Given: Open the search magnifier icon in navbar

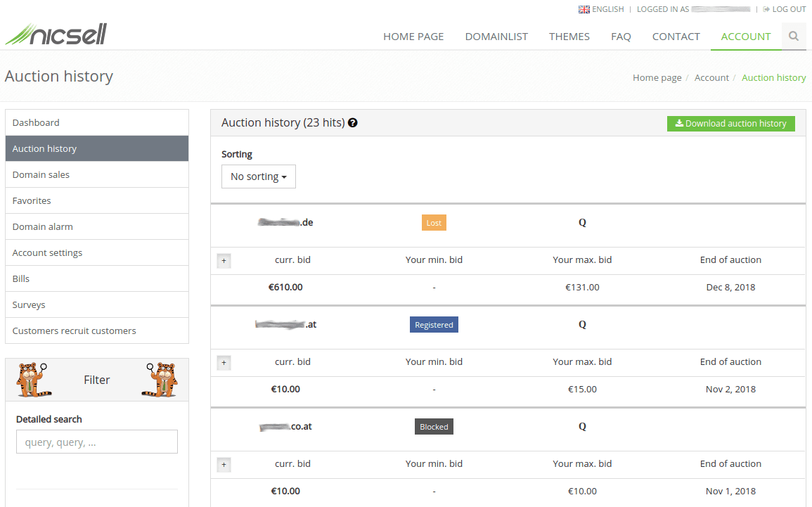Looking at the screenshot, I should tap(794, 37).
